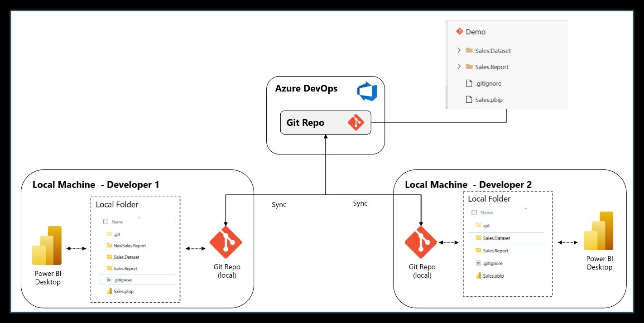
Task: Expand Sales.Report folder chevron in Demo repo
Action: pos(459,67)
